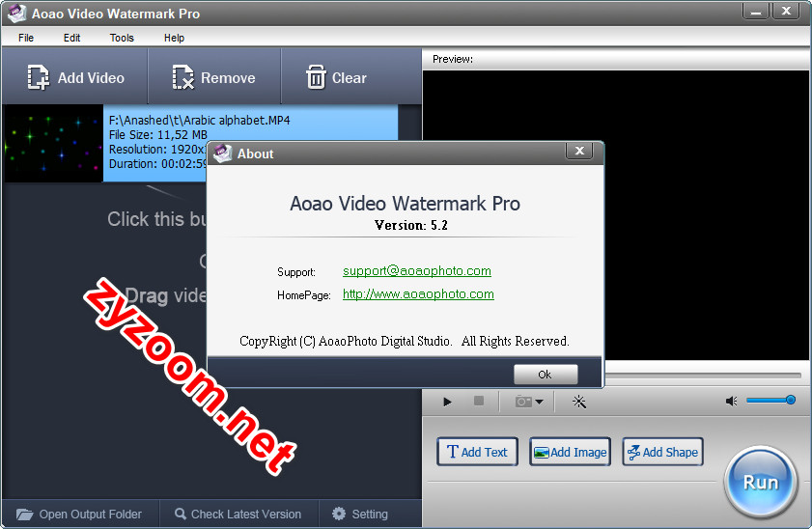Viewport: 812px width, 529px height.
Task: Expand the snapshot dropdown arrow
Action: pos(539,402)
